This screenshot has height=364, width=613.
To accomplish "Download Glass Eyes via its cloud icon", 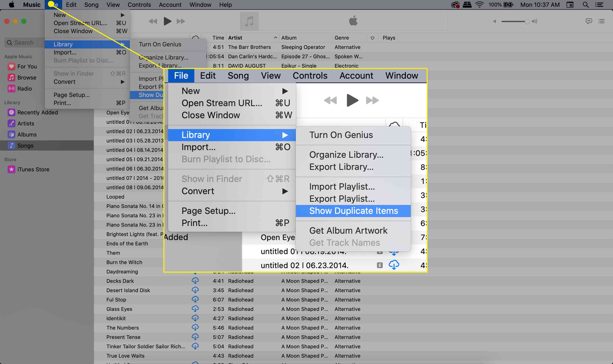I will coord(195,309).
